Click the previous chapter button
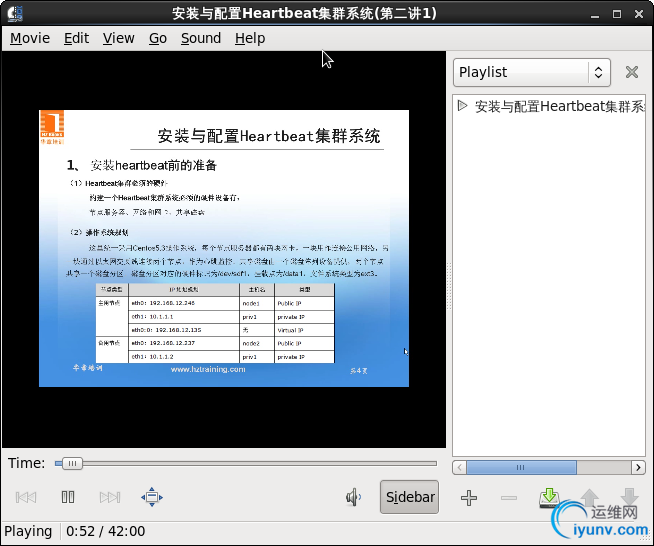This screenshot has width=654, height=546. point(26,497)
